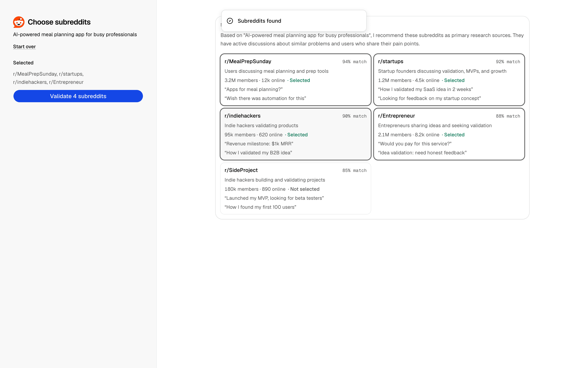Click the Reddit mascot logo icon
Viewport: 588px width, 368px height.
(19, 22)
